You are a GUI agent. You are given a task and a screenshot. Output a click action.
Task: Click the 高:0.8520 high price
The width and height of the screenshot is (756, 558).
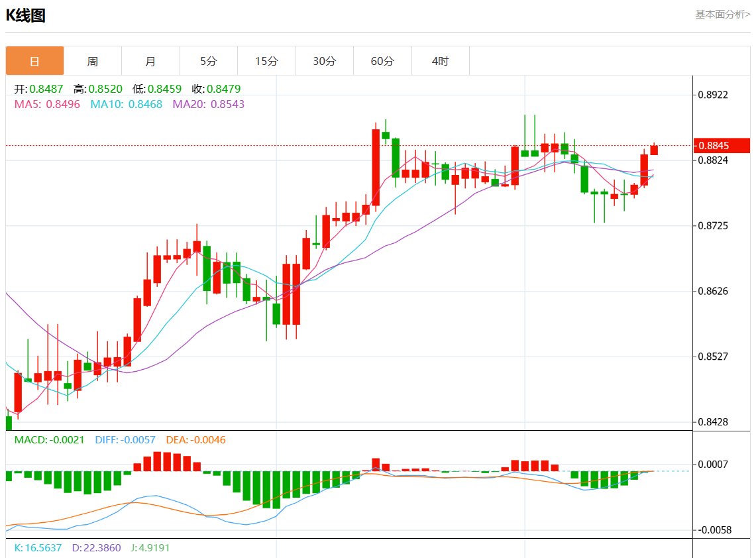[x=98, y=89]
